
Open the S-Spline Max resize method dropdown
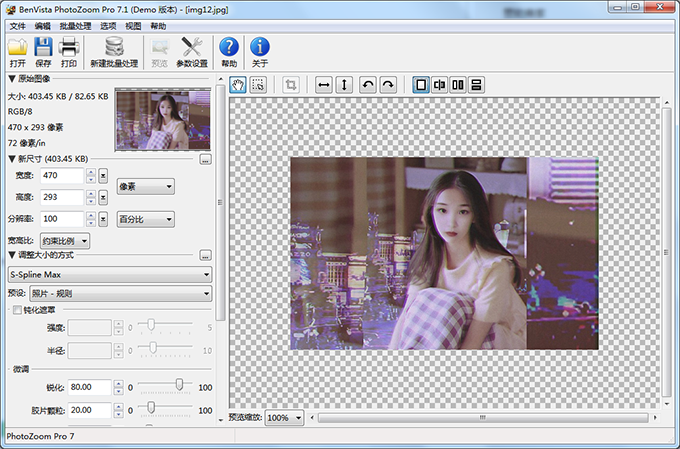pyautogui.click(x=109, y=273)
